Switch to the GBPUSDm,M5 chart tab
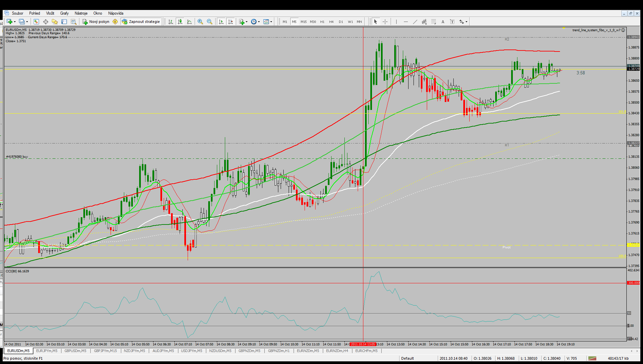This screenshot has width=643, height=364. tap(75, 351)
